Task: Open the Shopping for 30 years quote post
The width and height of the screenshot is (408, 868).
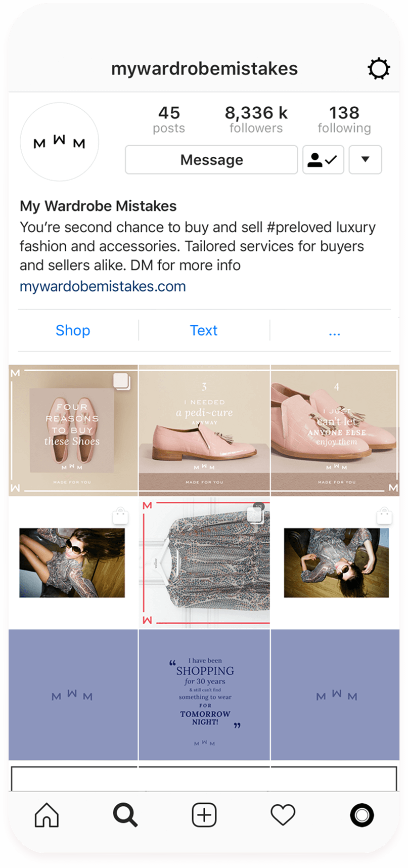Action: click(x=204, y=695)
